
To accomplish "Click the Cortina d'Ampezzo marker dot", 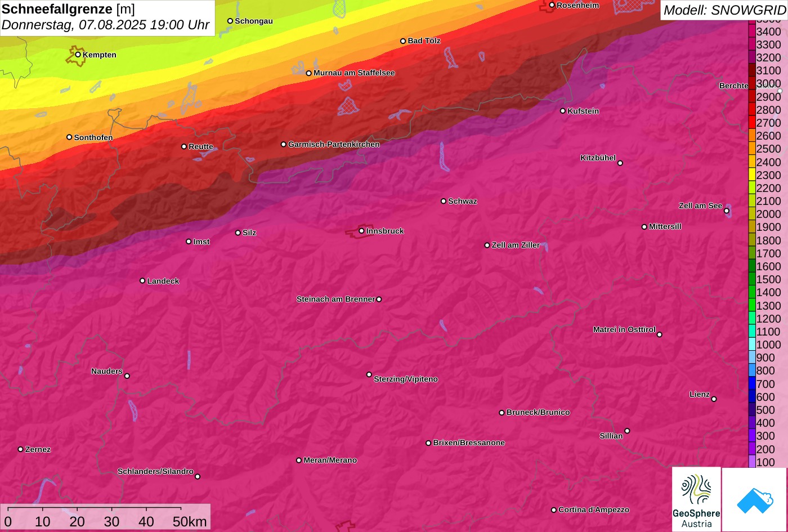I will (x=554, y=510).
